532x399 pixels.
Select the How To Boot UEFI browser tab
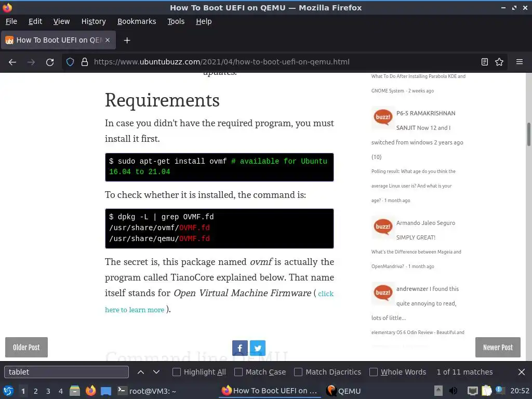[58, 40]
